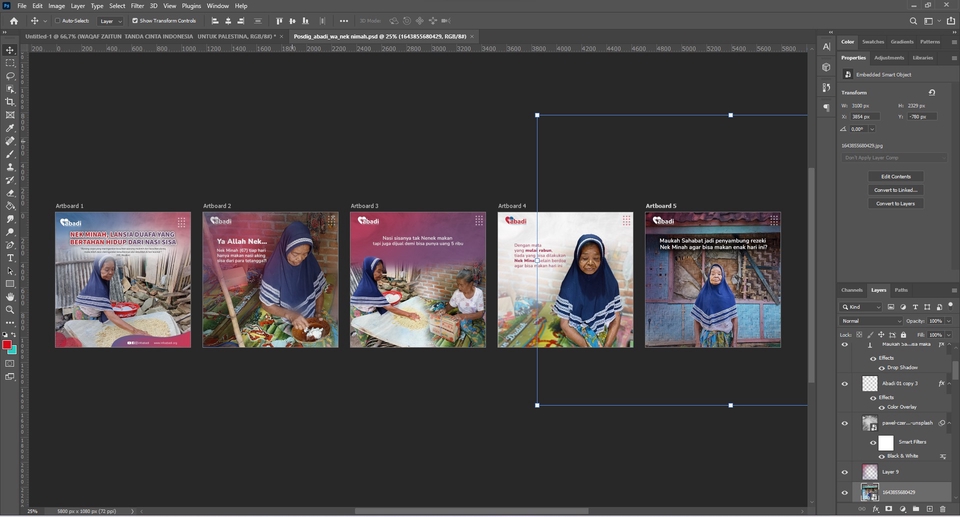Toggle the layer filter on/off switch
The width and height of the screenshot is (960, 517).
pos(951,306)
